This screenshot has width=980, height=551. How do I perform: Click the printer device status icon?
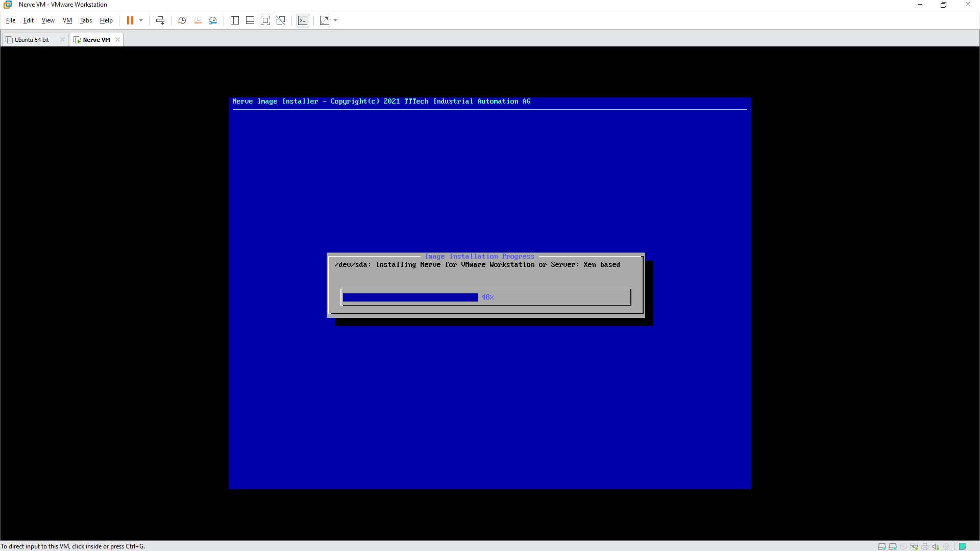point(925,546)
